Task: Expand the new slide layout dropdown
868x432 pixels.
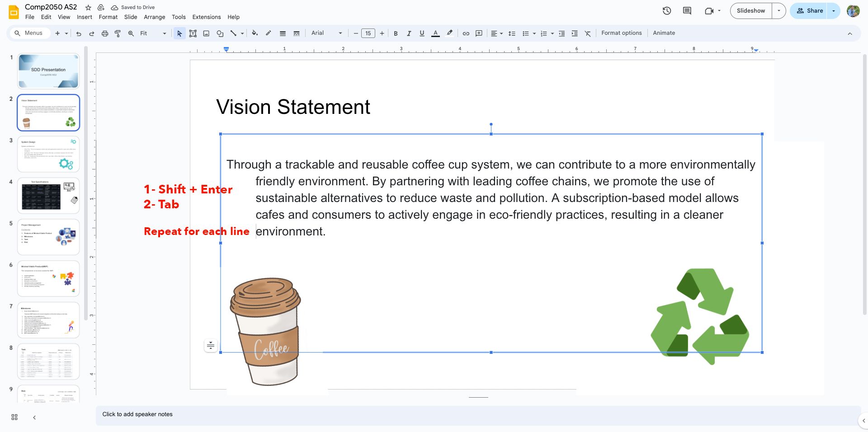Action: pyautogui.click(x=66, y=33)
